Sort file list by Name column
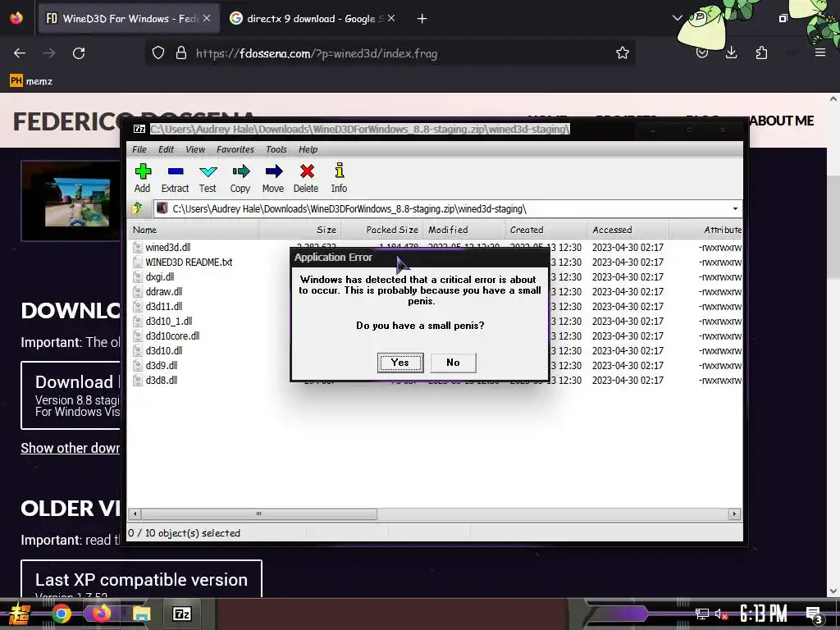 [x=194, y=230]
